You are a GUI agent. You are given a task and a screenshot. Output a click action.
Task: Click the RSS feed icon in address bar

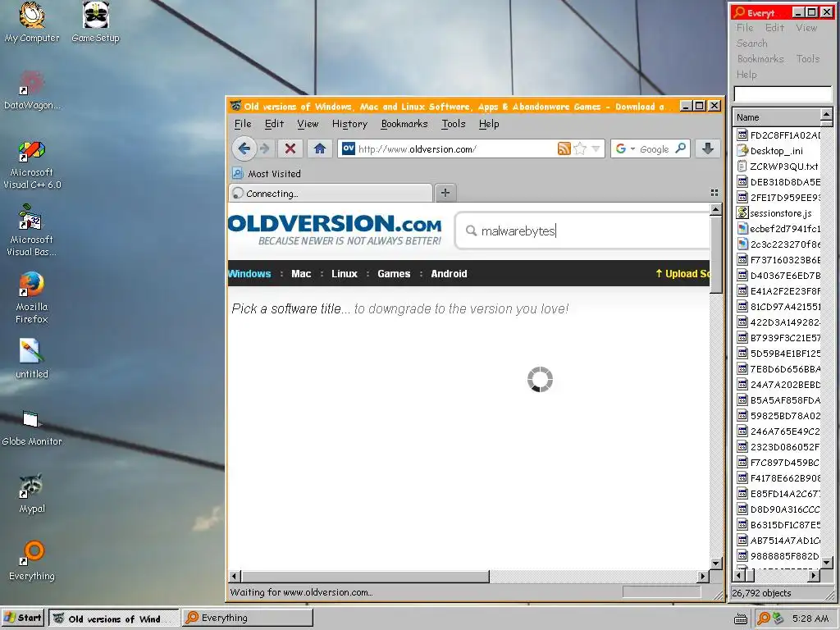564,148
